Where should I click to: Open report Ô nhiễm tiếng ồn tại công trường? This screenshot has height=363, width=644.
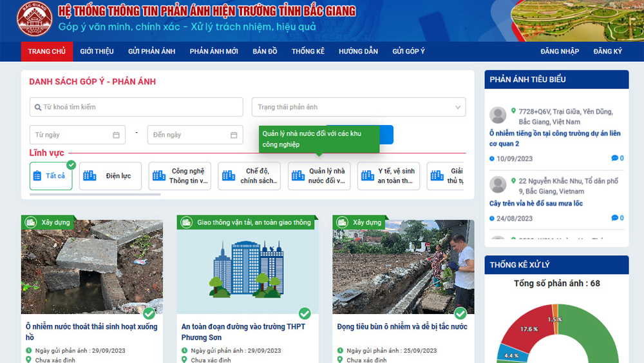(x=554, y=139)
